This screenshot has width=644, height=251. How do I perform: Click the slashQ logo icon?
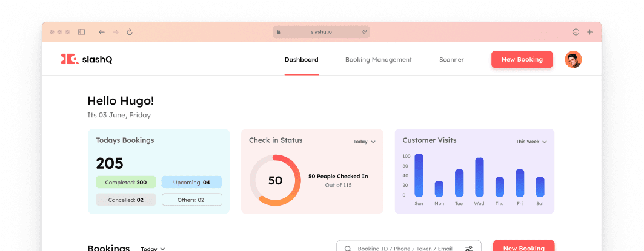[x=70, y=59]
